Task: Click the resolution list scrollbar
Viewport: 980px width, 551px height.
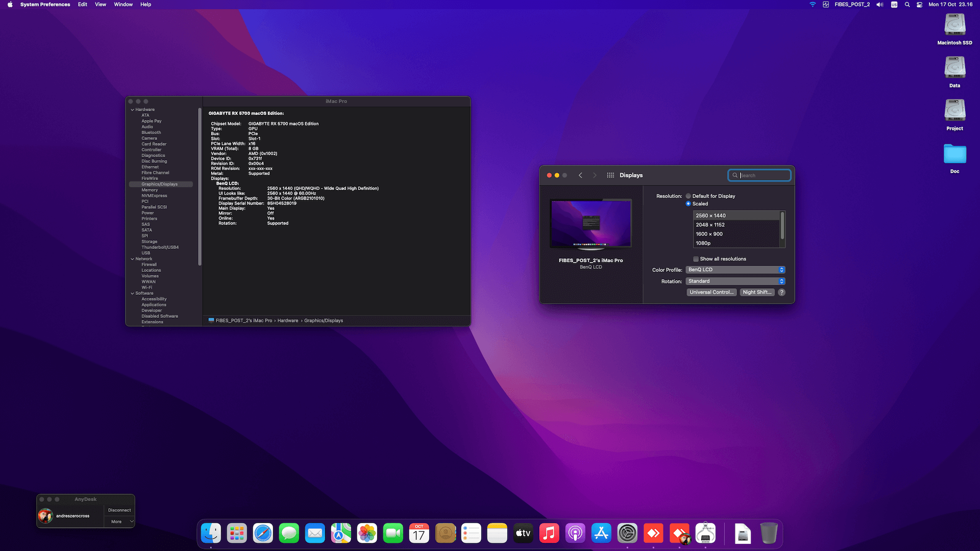Action: coord(782,226)
